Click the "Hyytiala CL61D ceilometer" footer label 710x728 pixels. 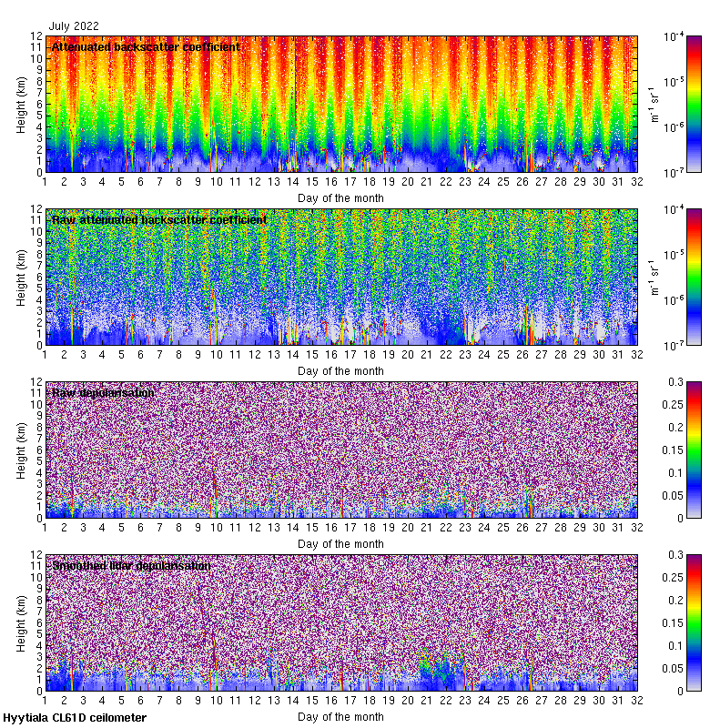pyautogui.click(x=75, y=718)
